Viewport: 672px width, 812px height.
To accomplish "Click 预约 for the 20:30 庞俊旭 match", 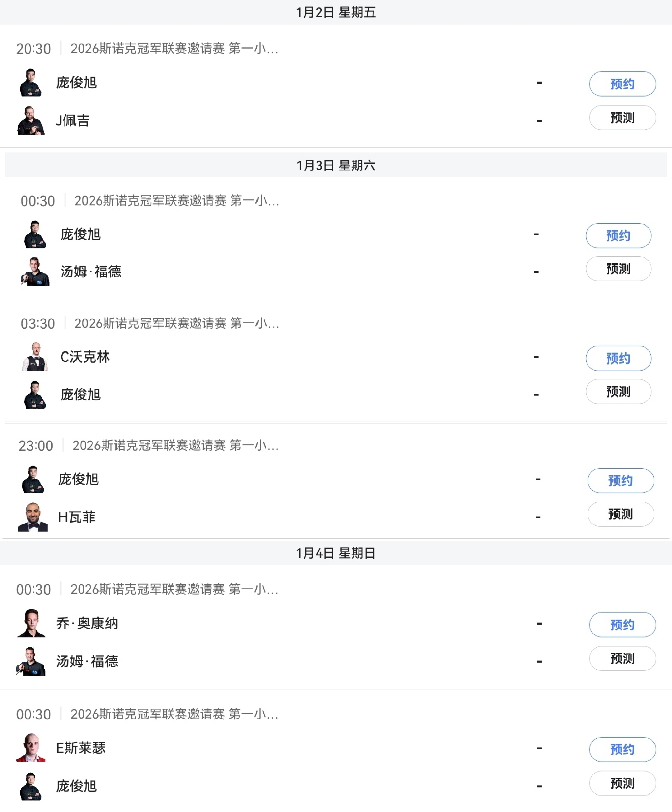I will pyautogui.click(x=622, y=84).
